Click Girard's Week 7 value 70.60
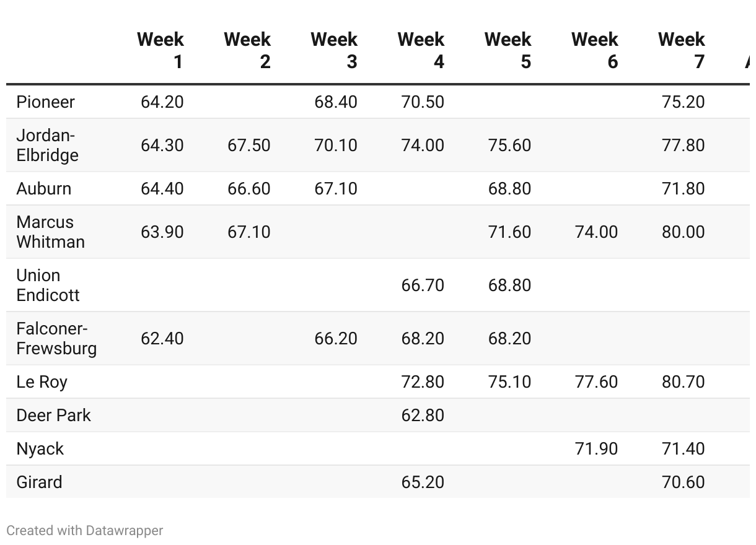This screenshot has height=545, width=756. pyautogui.click(x=683, y=482)
